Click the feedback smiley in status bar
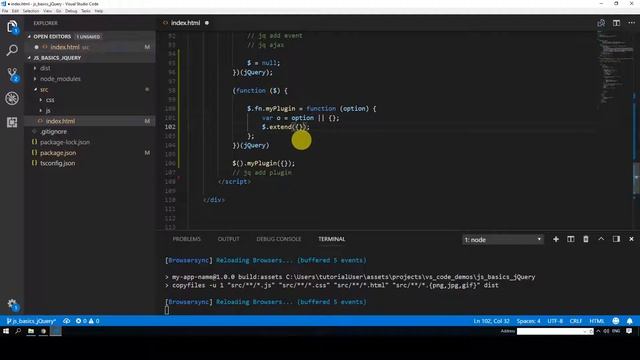The image size is (640, 360). (x=616, y=321)
